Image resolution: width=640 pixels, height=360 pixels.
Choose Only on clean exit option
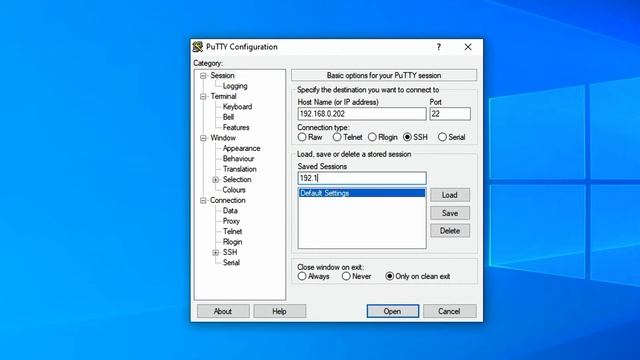[389, 276]
